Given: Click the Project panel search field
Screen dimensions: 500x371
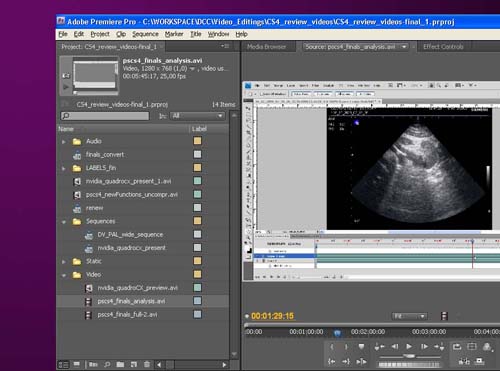Looking at the screenshot, I should [x=105, y=116].
